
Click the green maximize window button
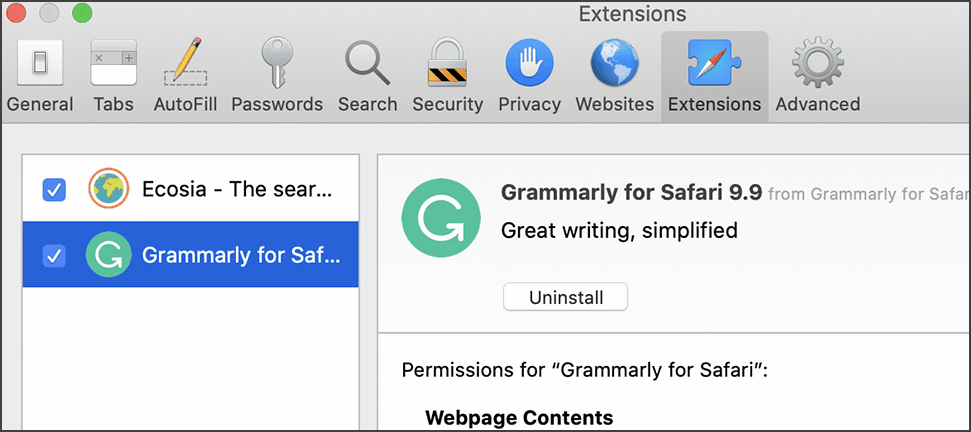[x=83, y=14]
